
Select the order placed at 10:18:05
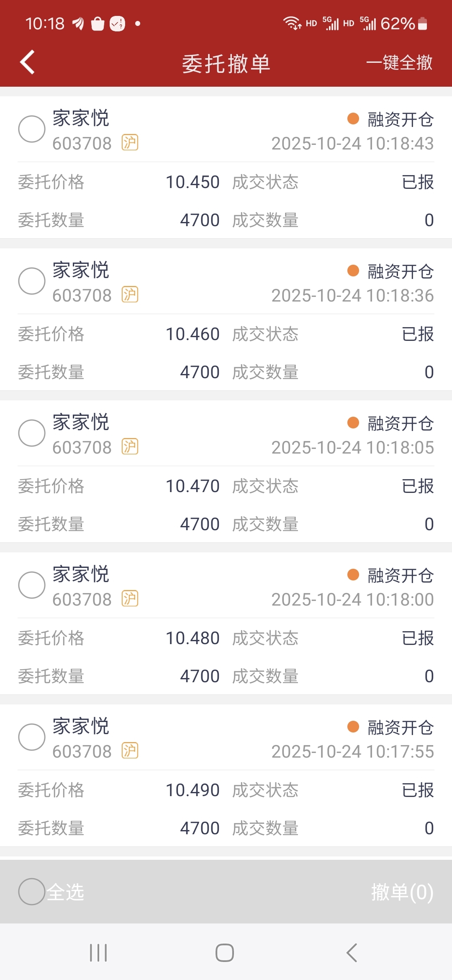[32, 433]
